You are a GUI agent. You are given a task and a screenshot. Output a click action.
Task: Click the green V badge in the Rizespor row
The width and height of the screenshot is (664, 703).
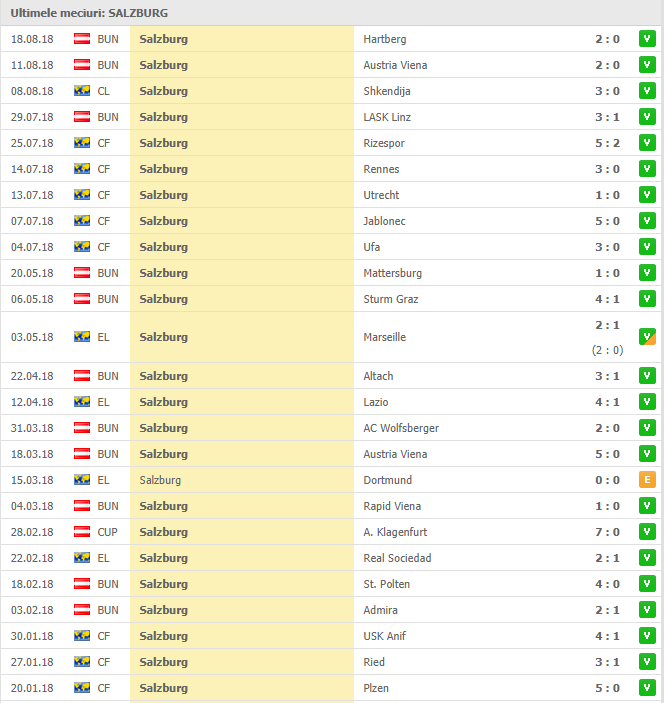pos(647,143)
